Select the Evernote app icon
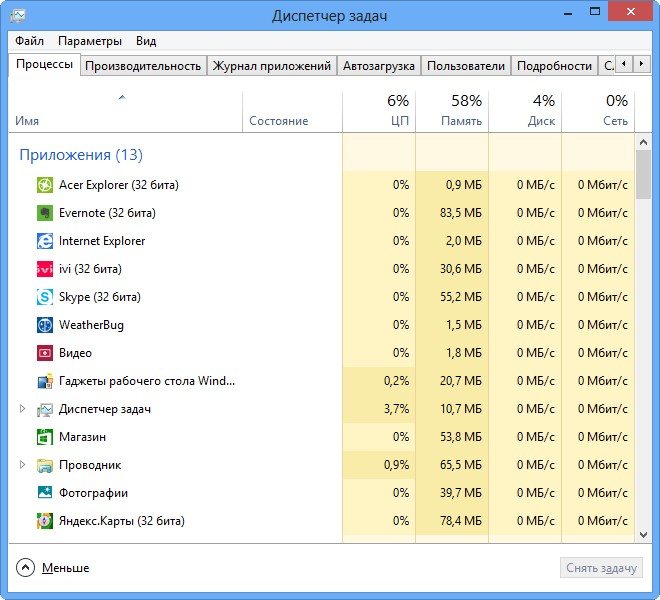 click(45, 213)
